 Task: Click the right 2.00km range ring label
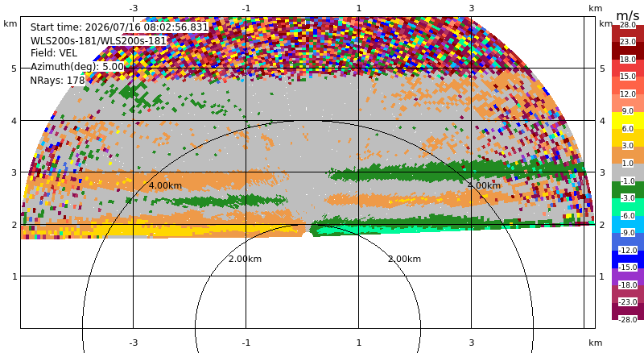pos(405,259)
